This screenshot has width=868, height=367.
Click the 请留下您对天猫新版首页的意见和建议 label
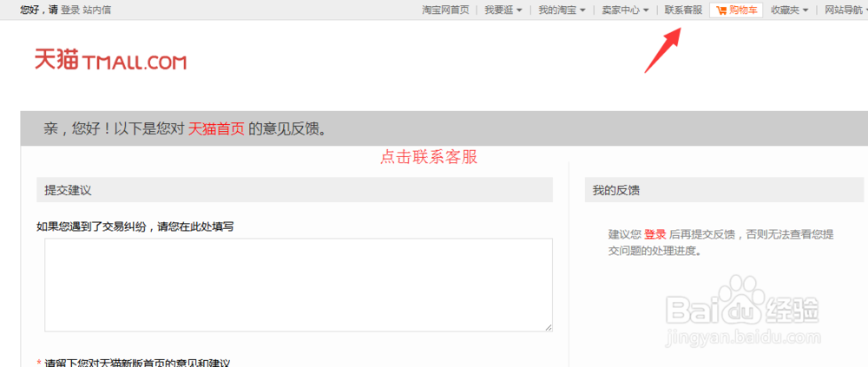click(137, 363)
